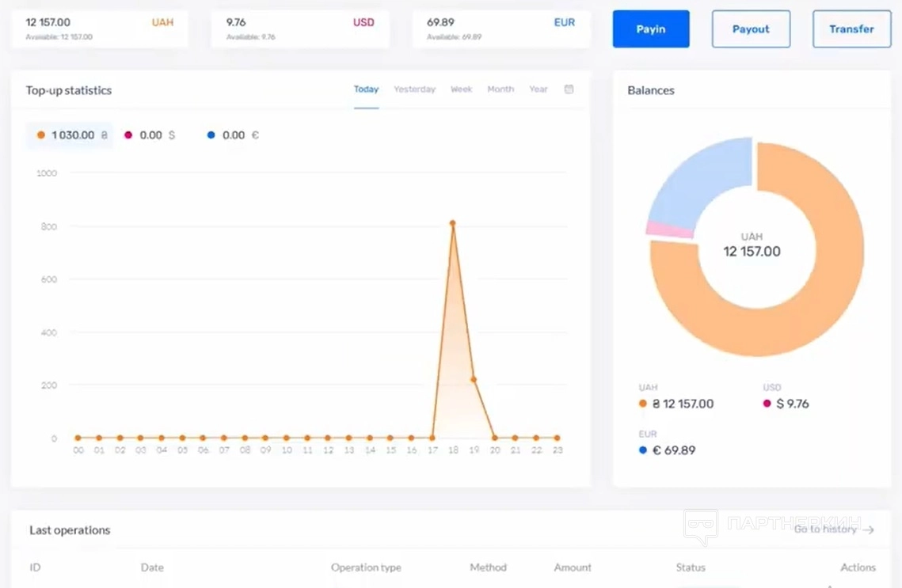Click the UAH ₴ 12 157.00 balance legend

[x=676, y=397]
